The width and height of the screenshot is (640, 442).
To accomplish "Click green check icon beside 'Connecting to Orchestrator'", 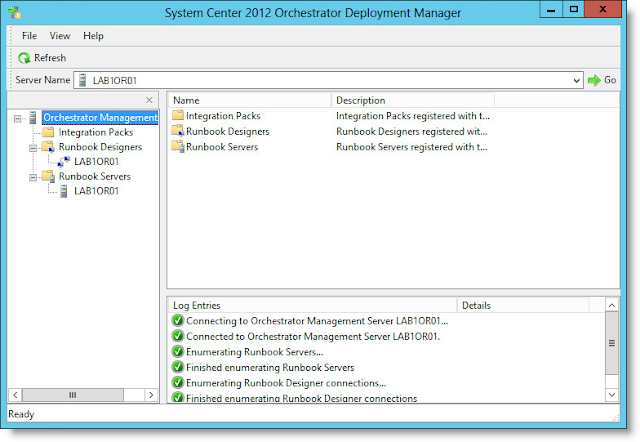I will [x=178, y=320].
